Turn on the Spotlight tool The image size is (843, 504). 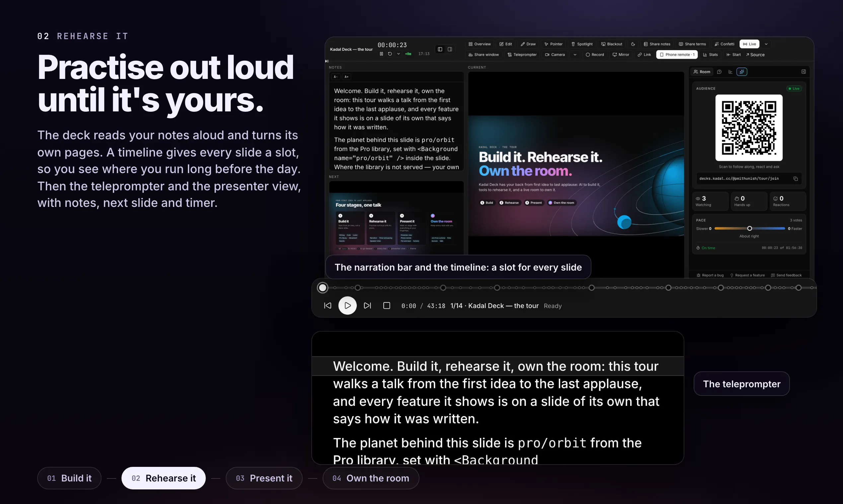click(582, 44)
